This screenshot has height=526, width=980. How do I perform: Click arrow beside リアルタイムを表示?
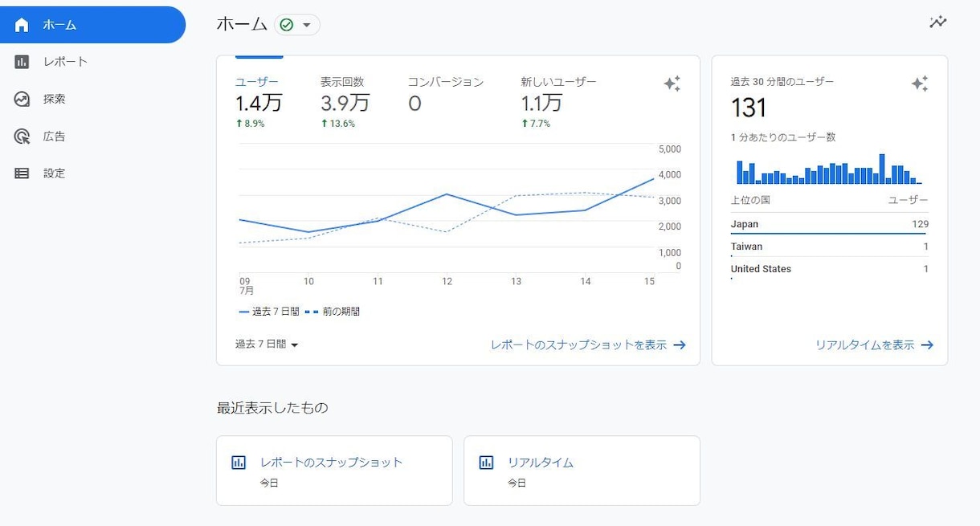click(927, 345)
